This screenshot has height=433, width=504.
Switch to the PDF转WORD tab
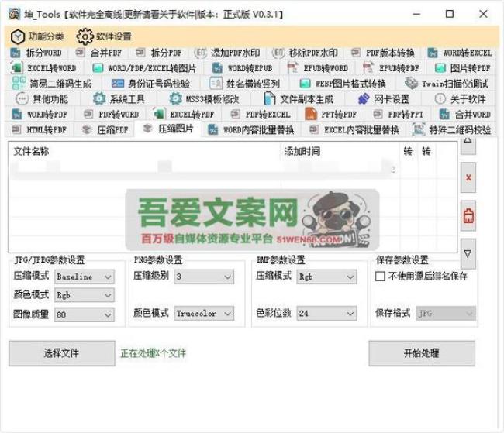[x=112, y=115]
